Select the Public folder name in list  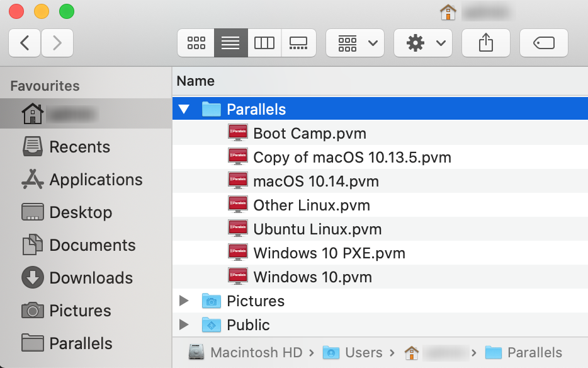point(248,325)
